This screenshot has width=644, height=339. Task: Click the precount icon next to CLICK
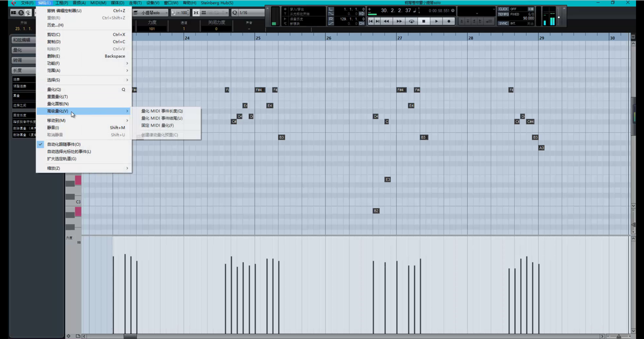[531, 9]
